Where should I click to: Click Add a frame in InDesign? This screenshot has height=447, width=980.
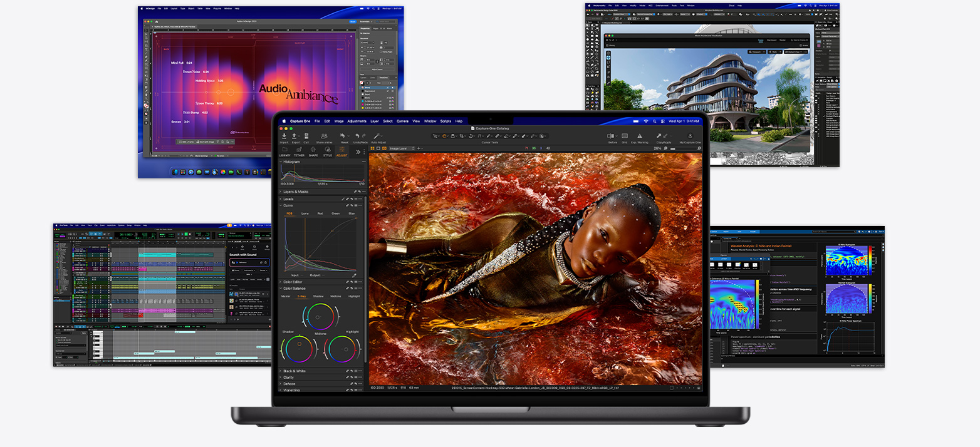[187, 141]
